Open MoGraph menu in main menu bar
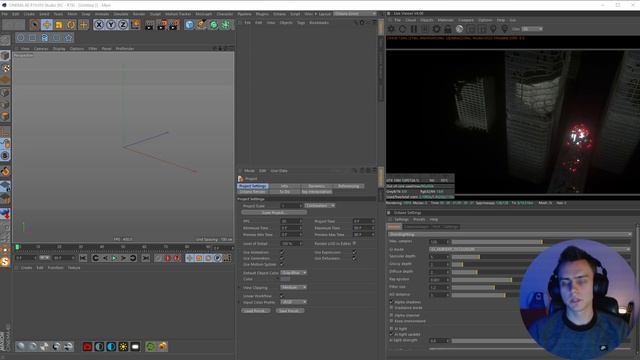Viewport: 640px width, 360px height. [203, 14]
